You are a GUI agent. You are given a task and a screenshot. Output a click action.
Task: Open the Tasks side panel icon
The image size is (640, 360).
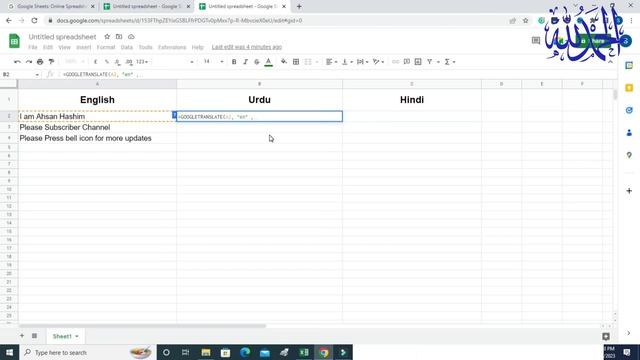tap(629, 110)
